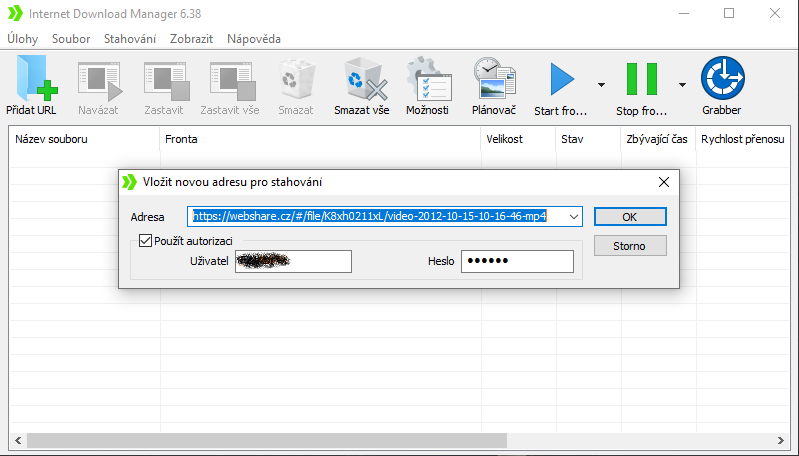The image size is (799, 456).
Task: Open Stop fronta dropdown arrow
Action: [682, 85]
